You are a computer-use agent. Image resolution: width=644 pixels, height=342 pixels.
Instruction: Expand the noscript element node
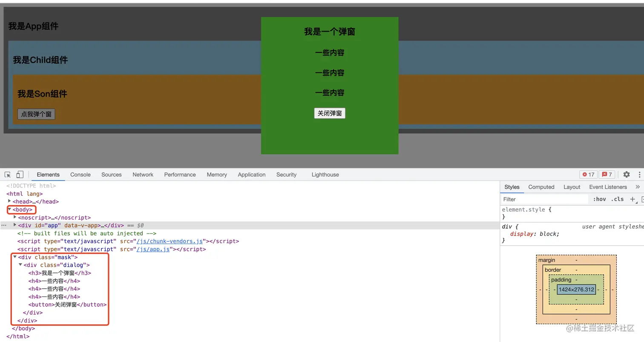(15, 217)
